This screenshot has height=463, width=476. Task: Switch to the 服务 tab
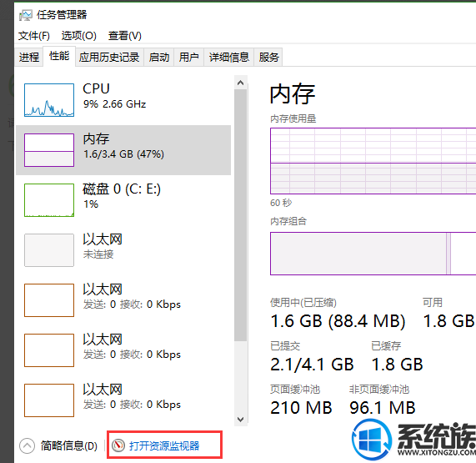[x=268, y=57]
